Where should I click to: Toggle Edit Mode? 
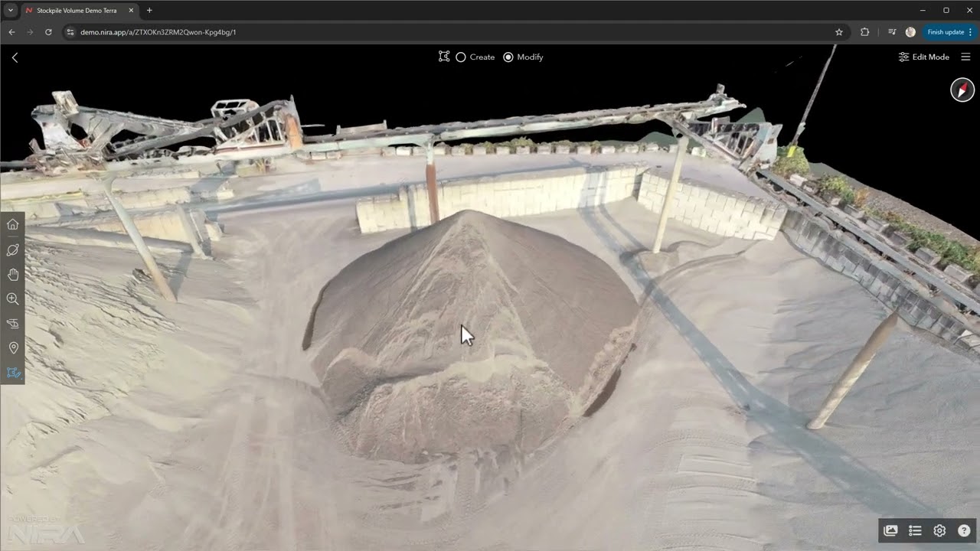click(x=923, y=57)
